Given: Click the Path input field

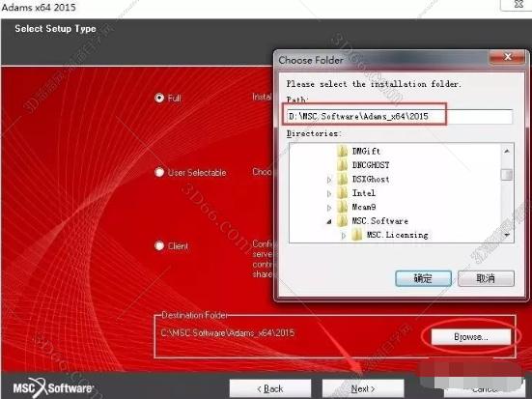Looking at the screenshot, I should tap(399, 117).
